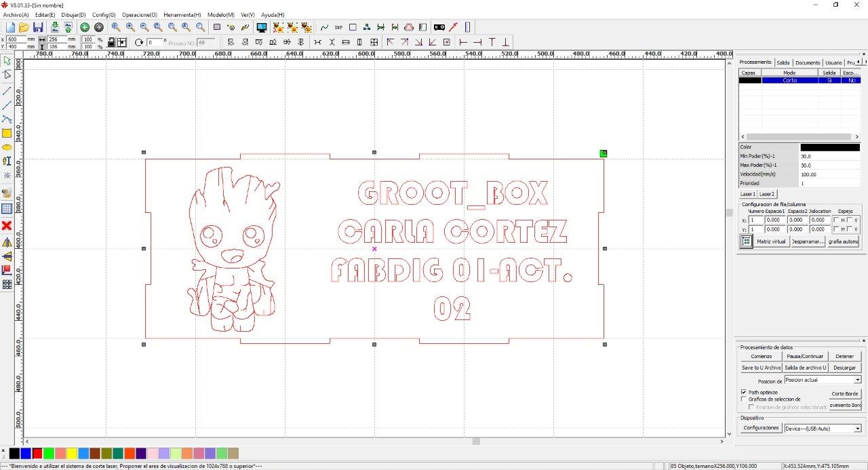This screenshot has width=868, height=470.
Task: Click the horizontal mirror tool in left toolbar
Action: [7, 242]
